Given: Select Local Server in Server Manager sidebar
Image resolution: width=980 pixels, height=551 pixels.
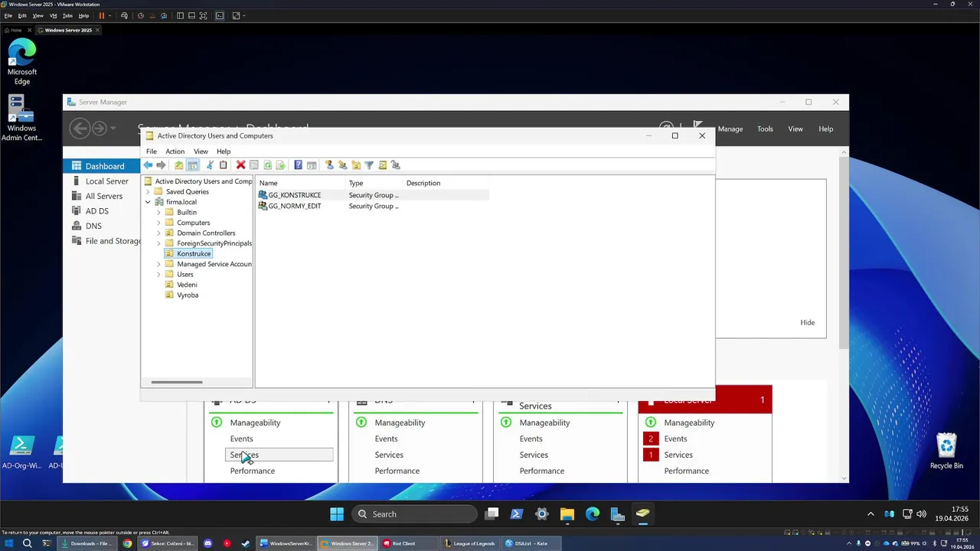Looking at the screenshot, I should (x=106, y=181).
